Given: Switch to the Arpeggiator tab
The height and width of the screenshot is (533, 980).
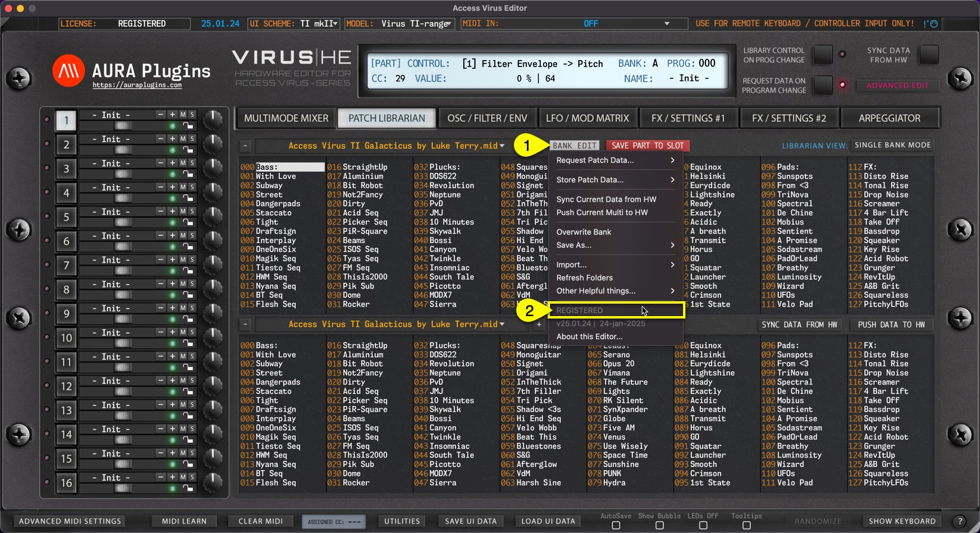Looking at the screenshot, I should point(889,118).
